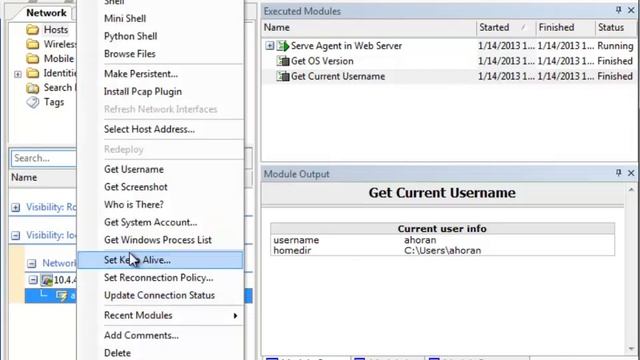Switch to the Network tab
The height and width of the screenshot is (360, 640).
coord(46,13)
